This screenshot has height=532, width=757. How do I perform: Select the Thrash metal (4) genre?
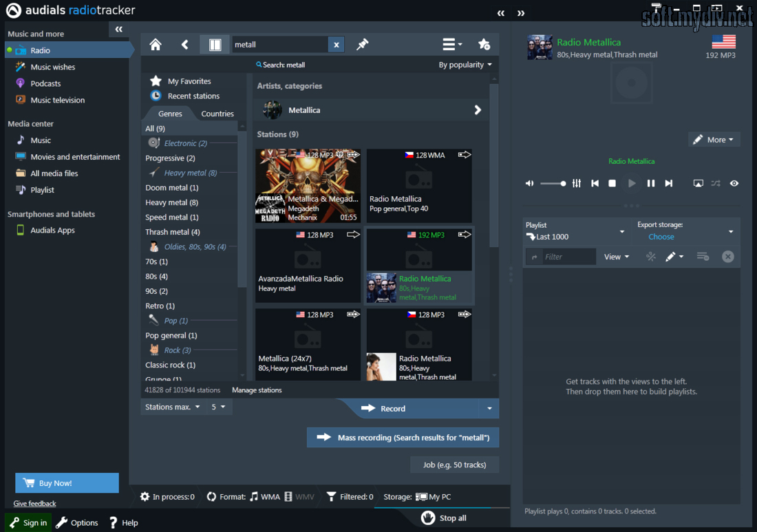point(172,232)
